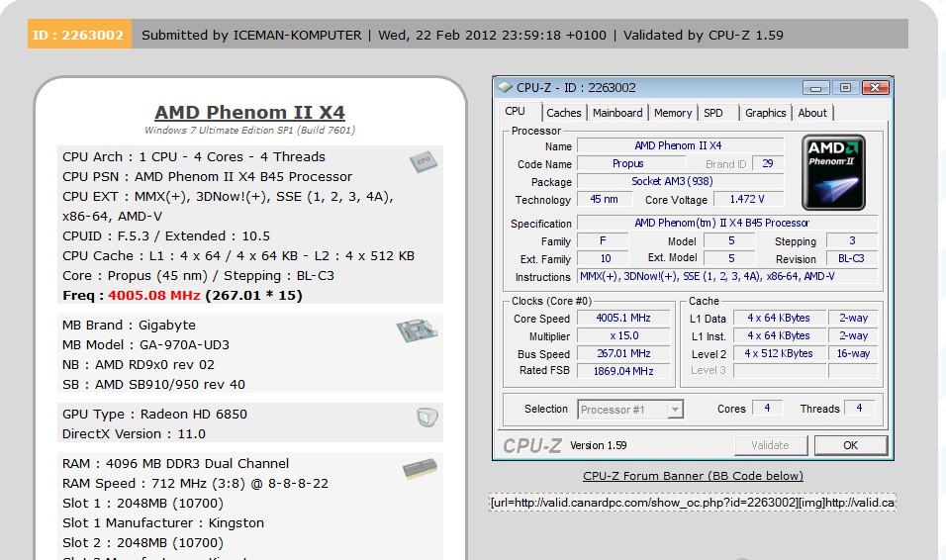The image size is (946, 560).
Task: Click the RAM Speed : 712 MHz line
Action: (x=195, y=484)
